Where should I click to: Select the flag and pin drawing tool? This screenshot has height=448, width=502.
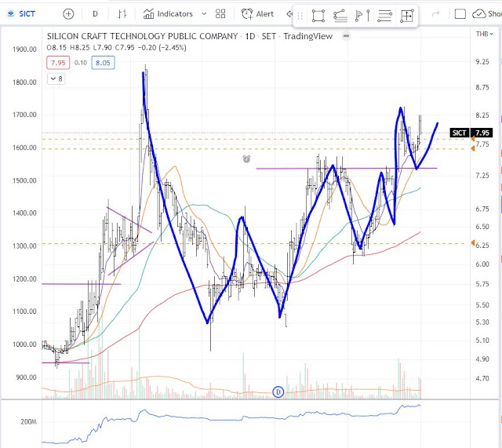[362, 16]
